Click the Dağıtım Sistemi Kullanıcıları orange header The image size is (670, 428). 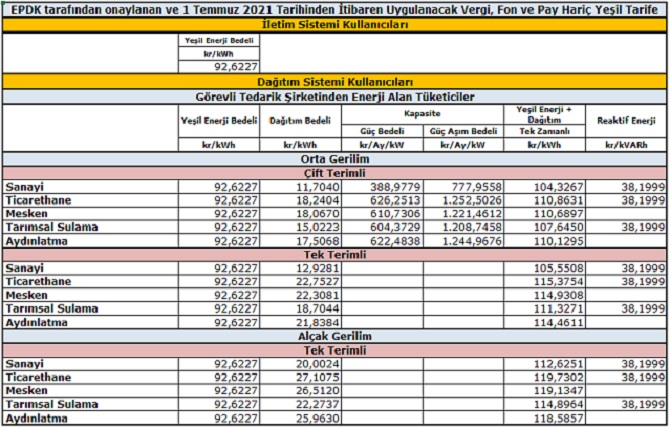point(334,81)
